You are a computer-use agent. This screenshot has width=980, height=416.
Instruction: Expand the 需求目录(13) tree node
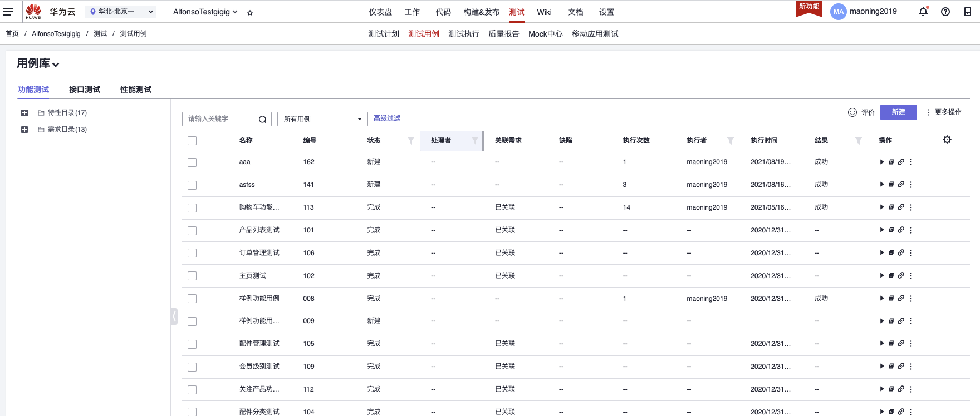click(24, 130)
